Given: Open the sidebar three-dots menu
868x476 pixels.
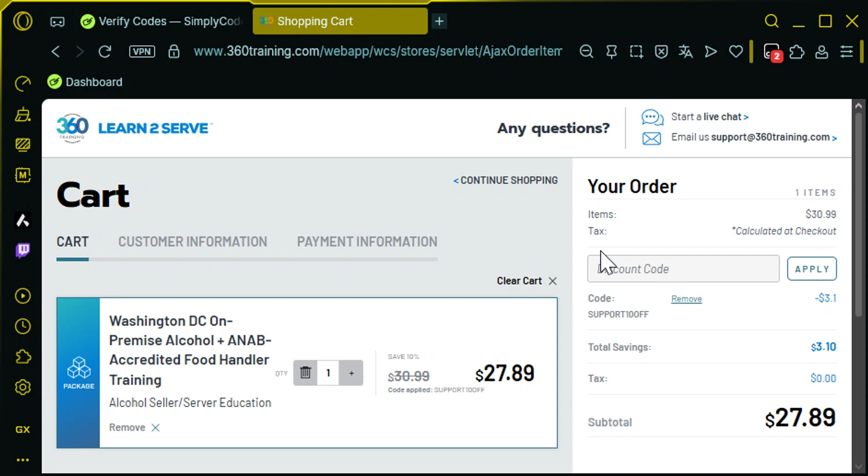Looking at the screenshot, I should click(x=23, y=460).
